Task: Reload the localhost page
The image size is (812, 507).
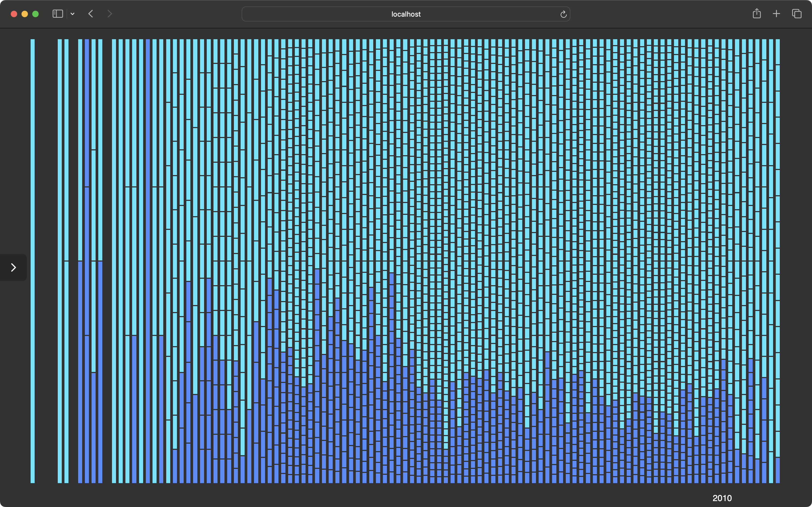Action: pyautogui.click(x=563, y=14)
